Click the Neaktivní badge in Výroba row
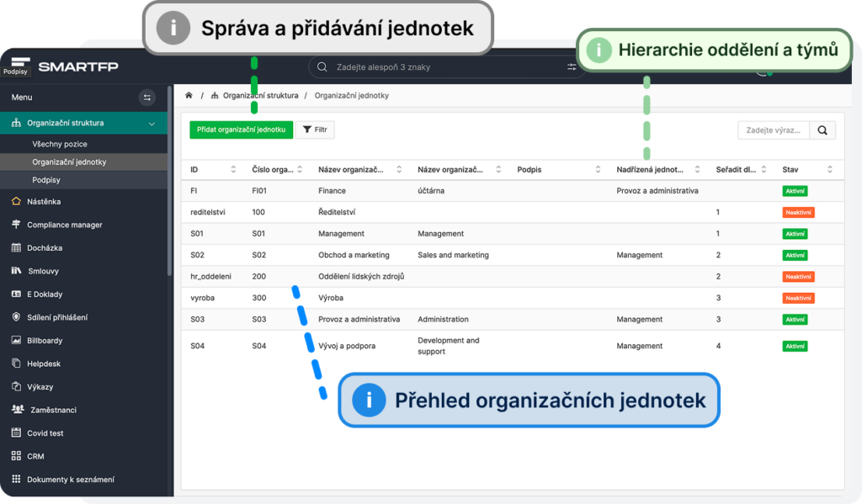Screen dimensions: 862x504 click(798, 298)
